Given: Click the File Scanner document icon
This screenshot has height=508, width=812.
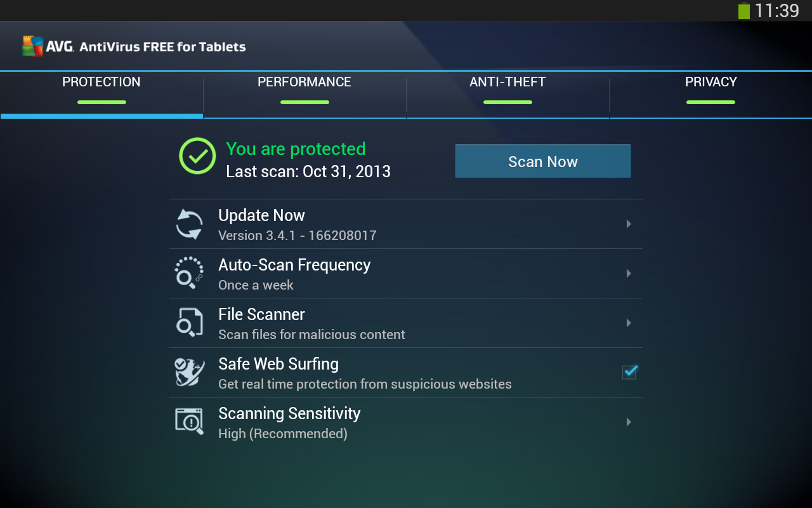Looking at the screenshot, I should click(x=189, y=323).
